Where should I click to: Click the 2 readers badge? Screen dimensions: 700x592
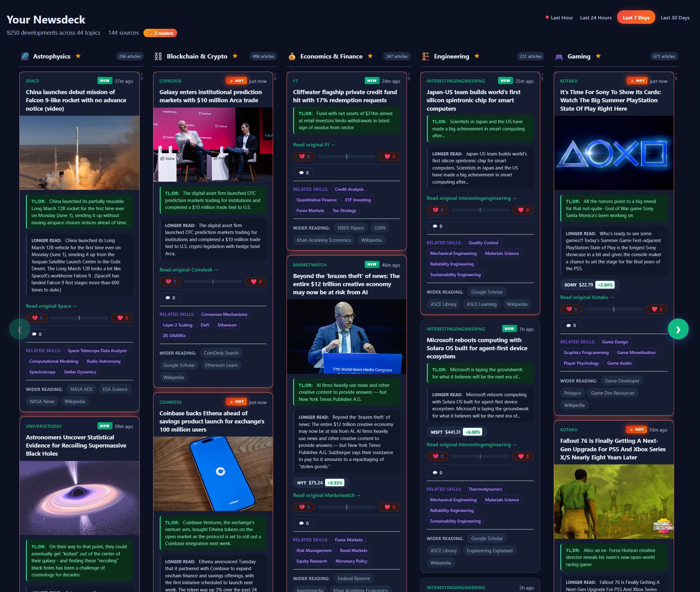160,33
